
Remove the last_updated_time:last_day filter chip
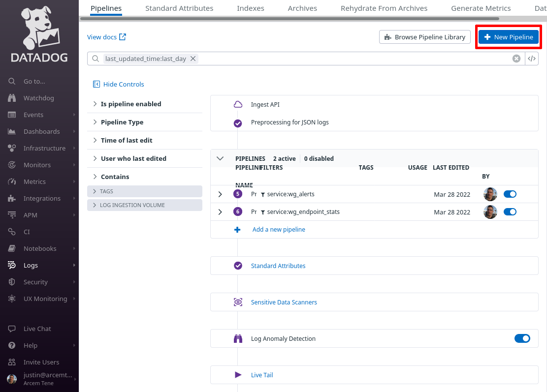pos(193,59)
